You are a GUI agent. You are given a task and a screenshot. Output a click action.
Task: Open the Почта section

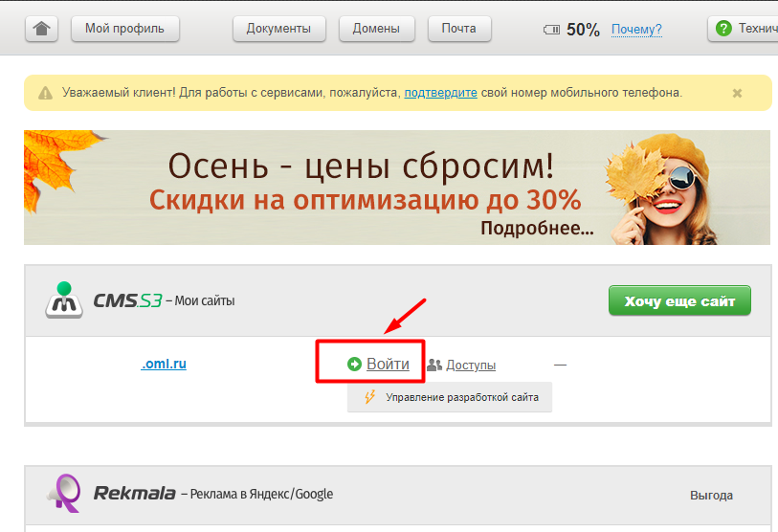(459, 29)
